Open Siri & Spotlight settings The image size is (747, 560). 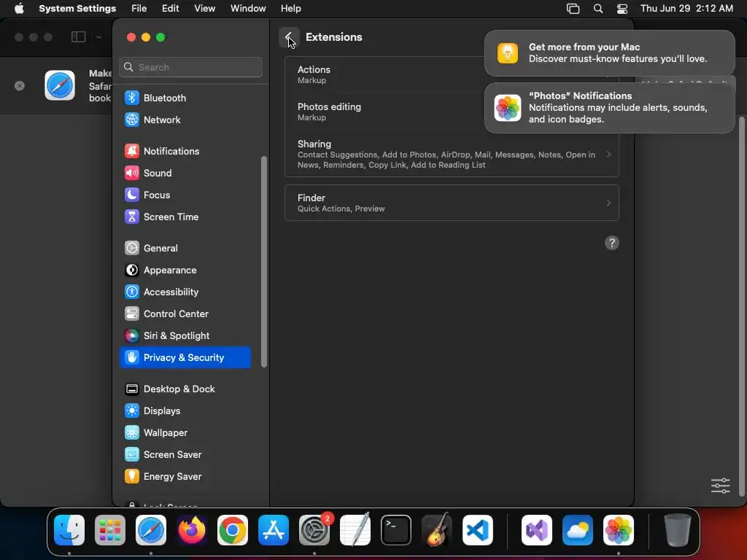[x=185, y=335]
